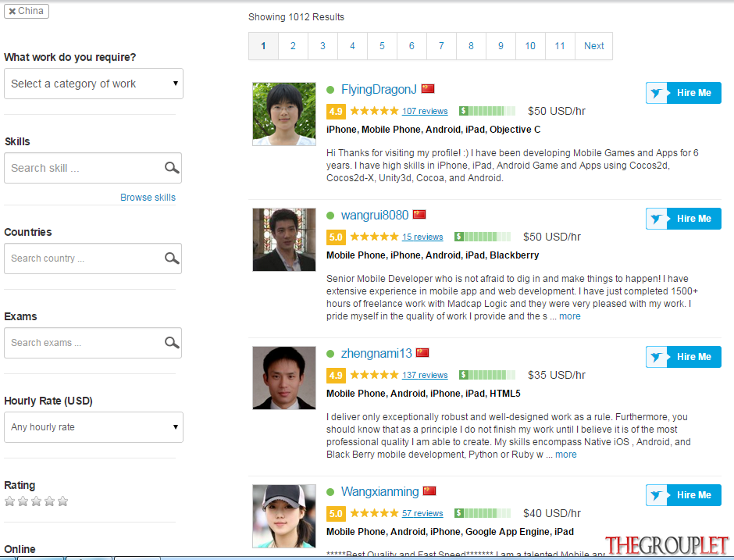Click Hire Me for FlyingDragonJ
Image resolution: width=734 pixels, height=560 pixels.
tap(683, 93)
